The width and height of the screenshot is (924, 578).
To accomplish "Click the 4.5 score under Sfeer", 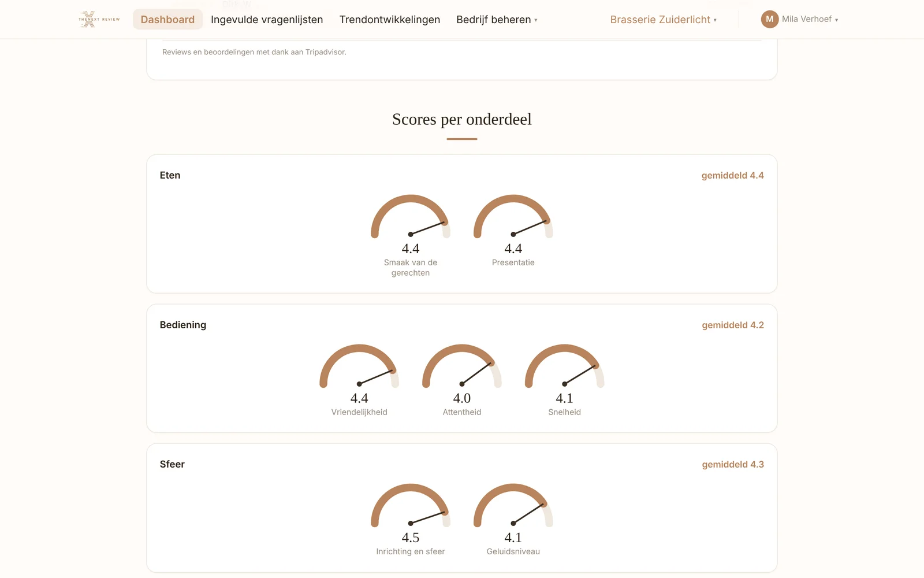I will (411, 538).
